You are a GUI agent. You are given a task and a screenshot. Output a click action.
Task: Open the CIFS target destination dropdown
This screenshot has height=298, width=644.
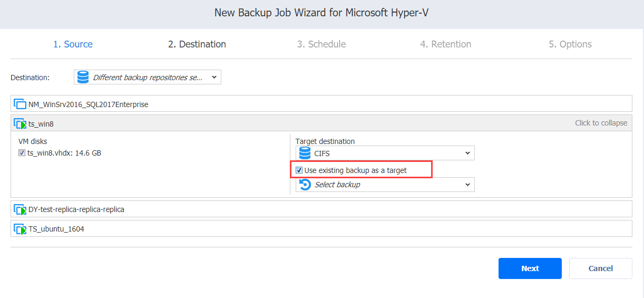coord(385,153)
